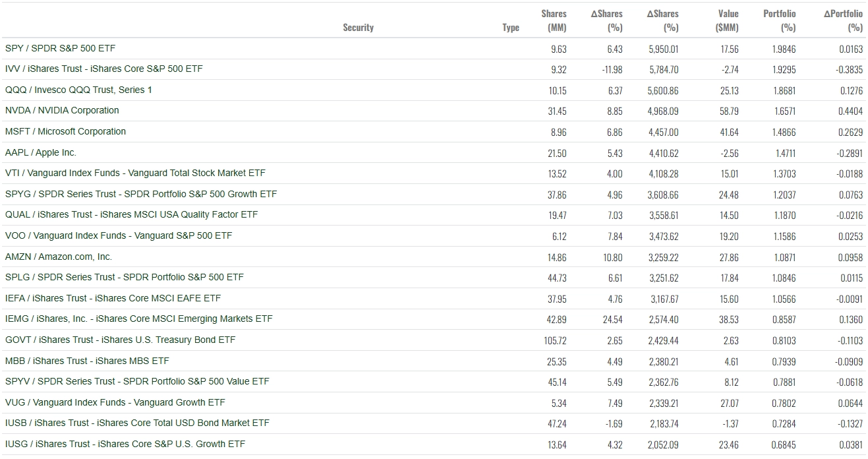Viewport: 868px width, 459px height.
Task: Select MSFT portfolio percent 1.4866
Action: coord(784,132)
